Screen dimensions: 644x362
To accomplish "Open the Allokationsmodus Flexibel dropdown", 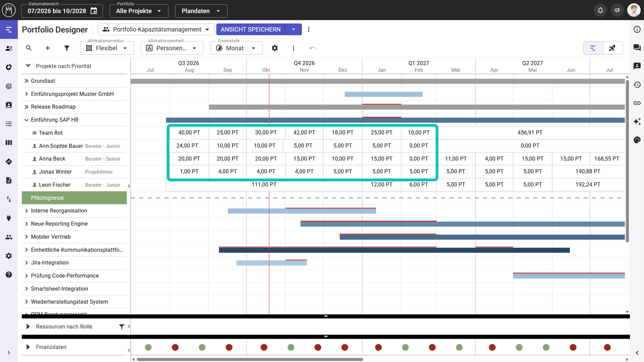I will pyautogui.click(x=107, y=48).
